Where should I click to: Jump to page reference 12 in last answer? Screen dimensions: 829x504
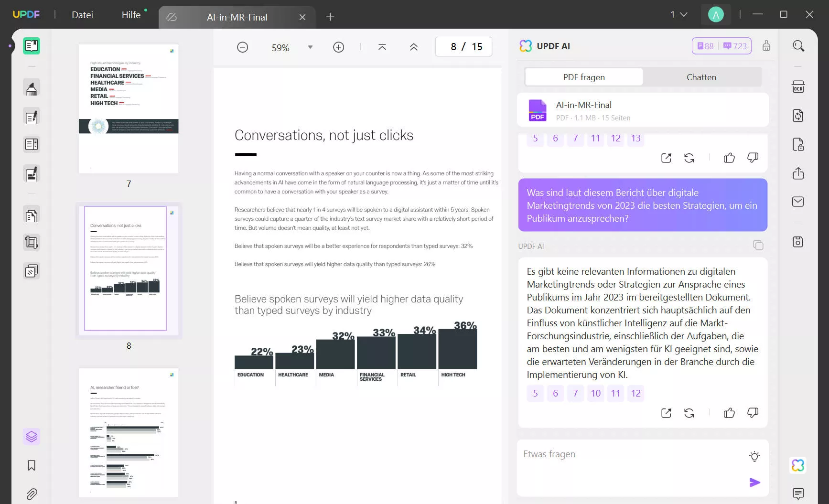(635, 393)
